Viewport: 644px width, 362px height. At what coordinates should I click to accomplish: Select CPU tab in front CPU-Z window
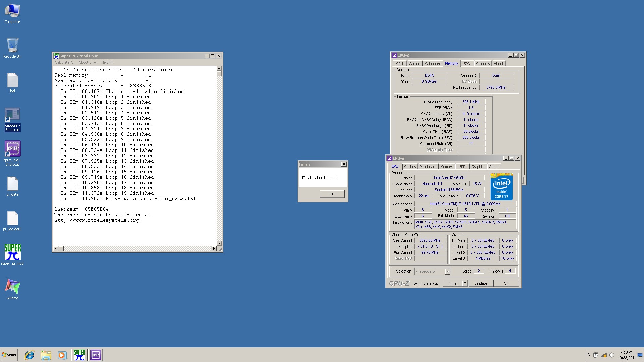click(395, 166)
